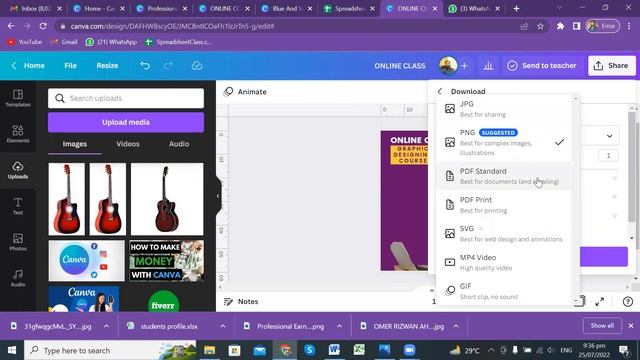The image size is (640, 360).
Task: Open Skype from the taskbar
Action: [x=309, y=350]
